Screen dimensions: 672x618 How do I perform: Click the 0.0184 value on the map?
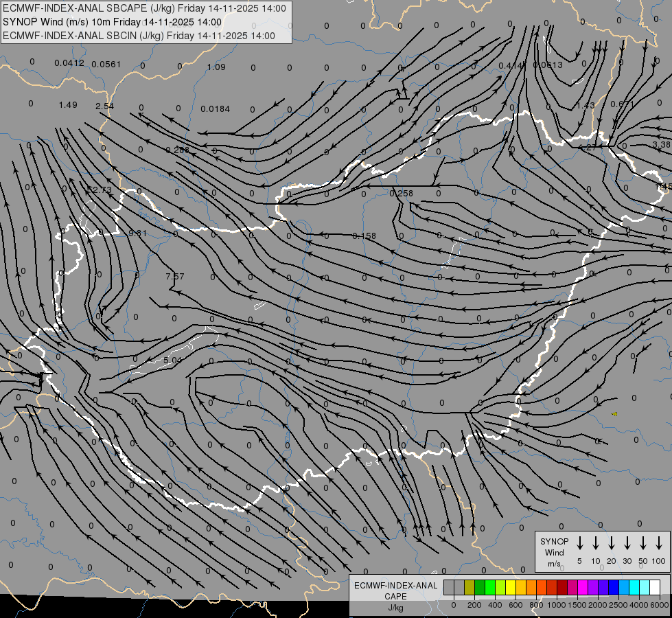[215, 109]
